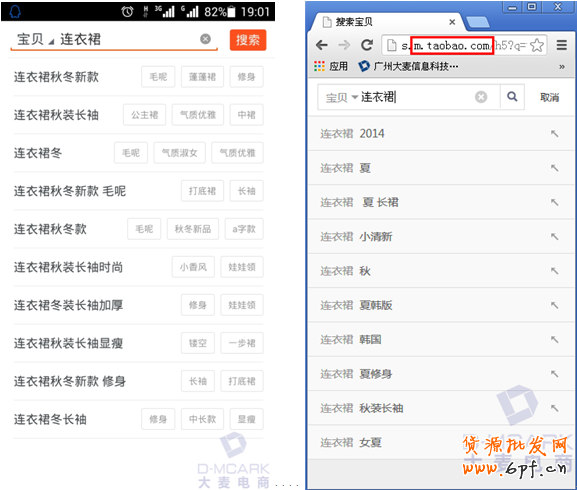577x490 pixels.
Task: Clear the mobile app search field
Action: click(205, 39)
